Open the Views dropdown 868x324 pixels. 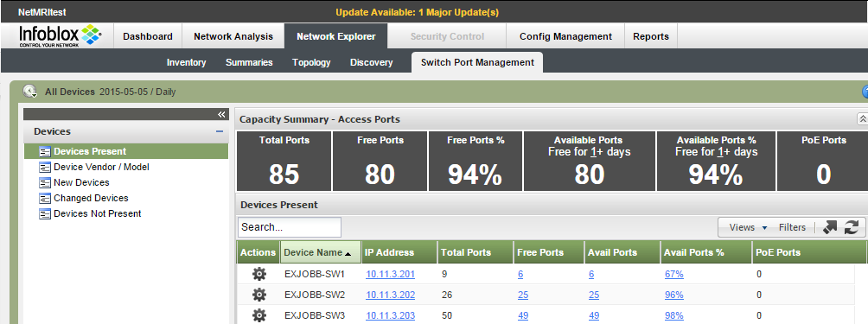[x=748, y=227]
